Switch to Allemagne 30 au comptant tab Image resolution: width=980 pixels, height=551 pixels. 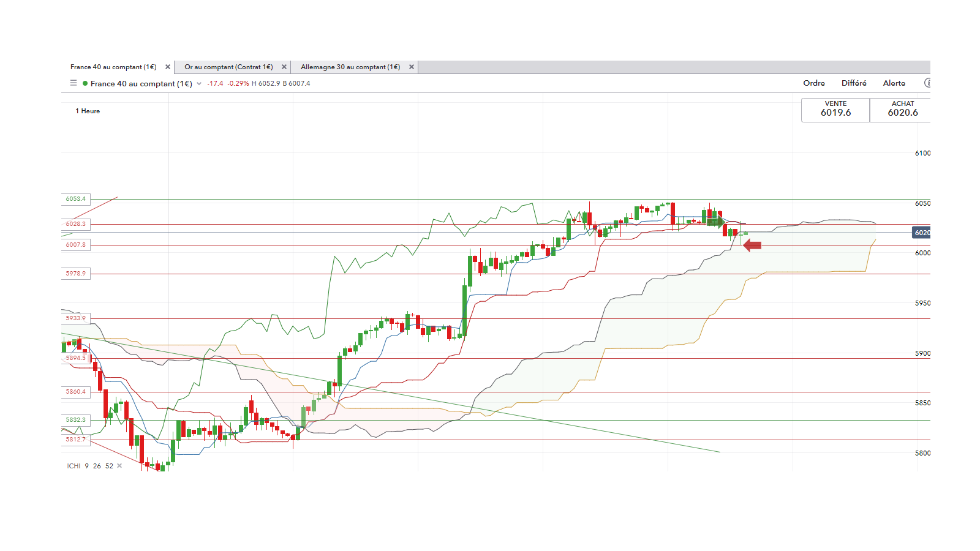[350, 67]
